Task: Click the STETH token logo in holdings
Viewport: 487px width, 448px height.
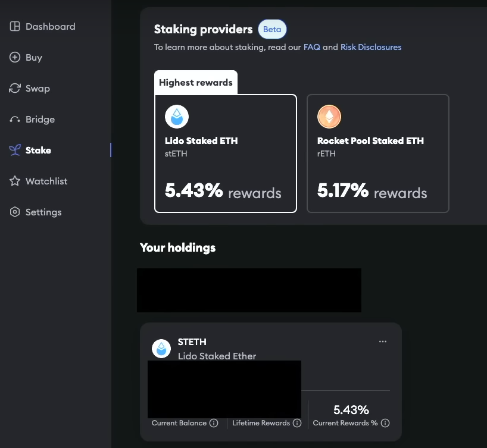Action: (x=161, y=349)
